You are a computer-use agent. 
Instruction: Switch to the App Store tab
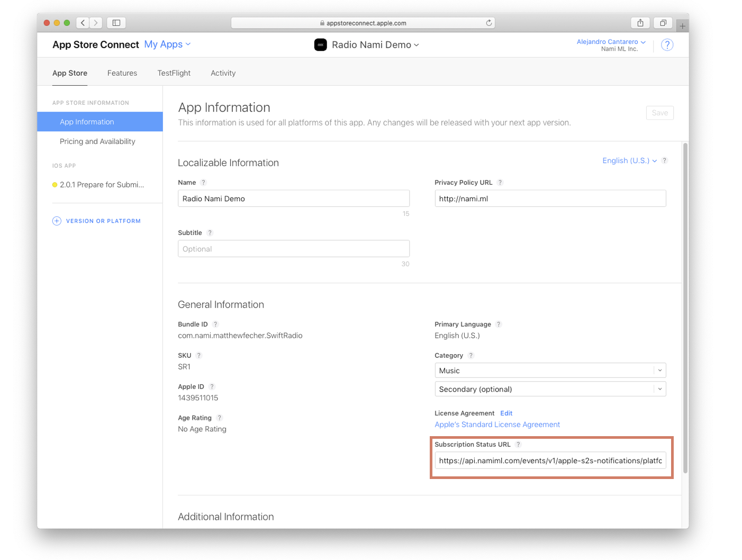[x=70, y=73]
